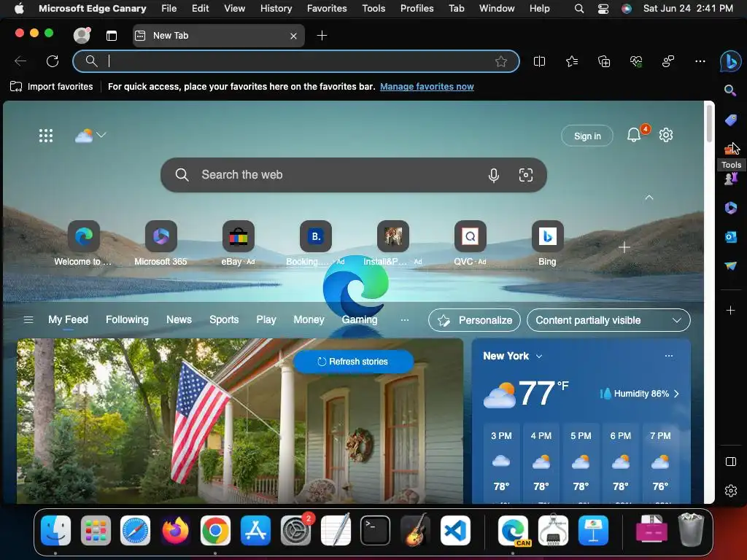Open the Favorites toolbar icon
The image size is (747, 560).
(572, 61)
